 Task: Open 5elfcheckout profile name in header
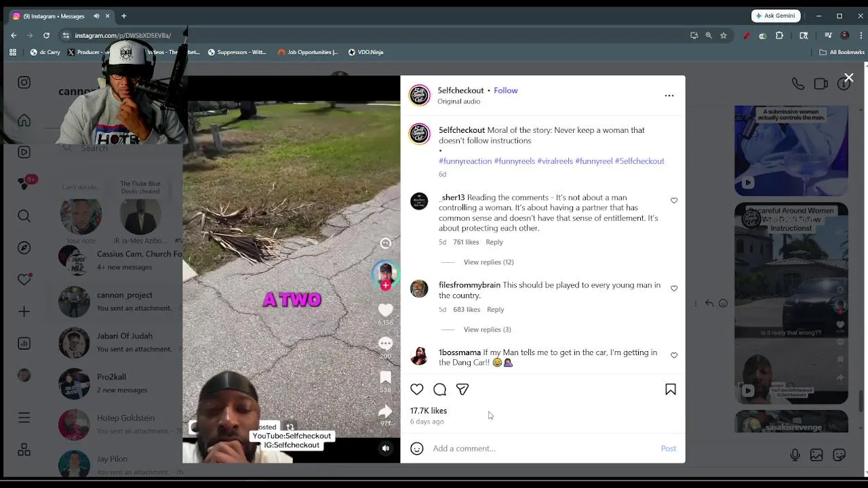[x=460, y=90]
